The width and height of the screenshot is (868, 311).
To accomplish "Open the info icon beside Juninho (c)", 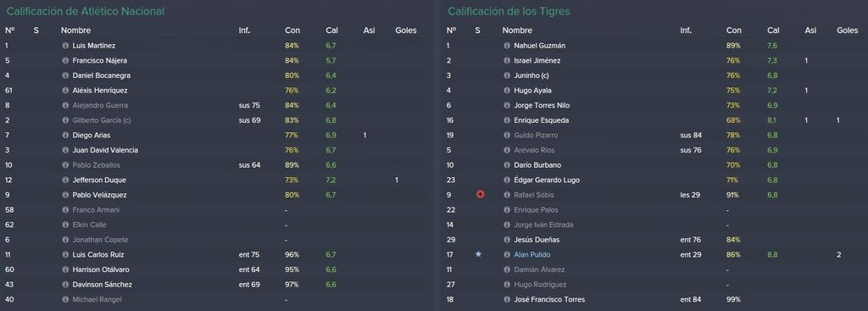I will tap(507, 75).
